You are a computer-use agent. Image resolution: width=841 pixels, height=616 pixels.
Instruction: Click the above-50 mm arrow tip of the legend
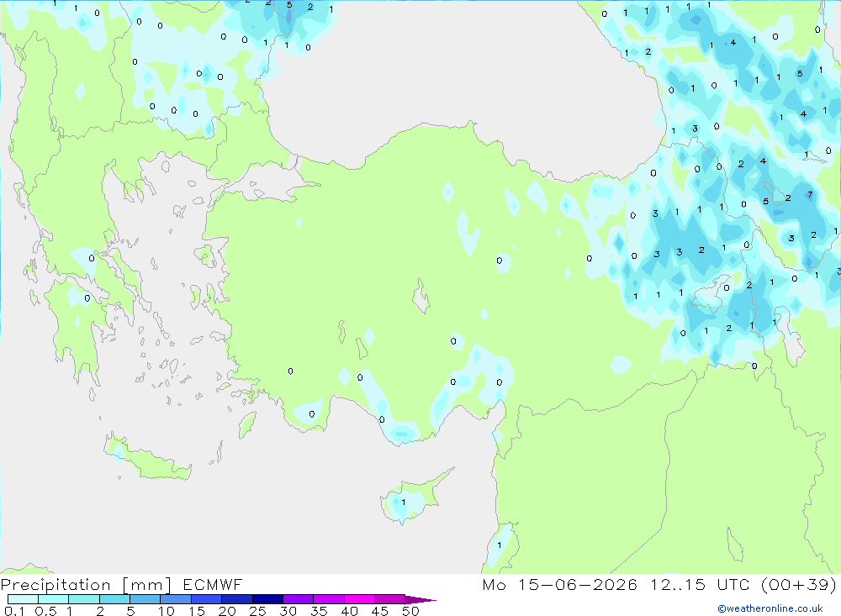coord(420,600)
